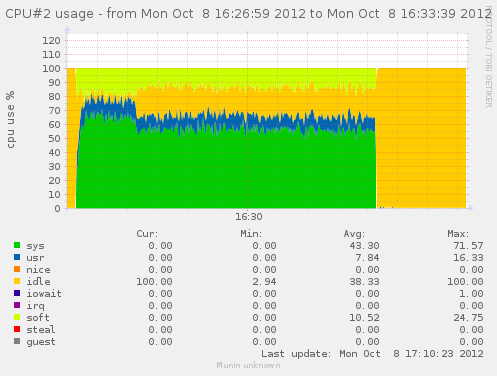Click the gray guest legend swatch

pos(17,341)
